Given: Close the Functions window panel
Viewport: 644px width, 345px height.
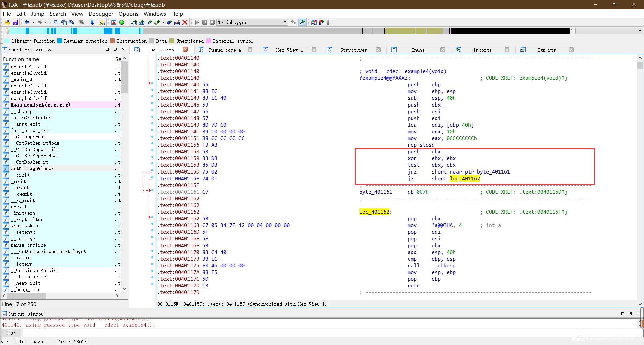Looking at the screenshot, I should [123, 49].
